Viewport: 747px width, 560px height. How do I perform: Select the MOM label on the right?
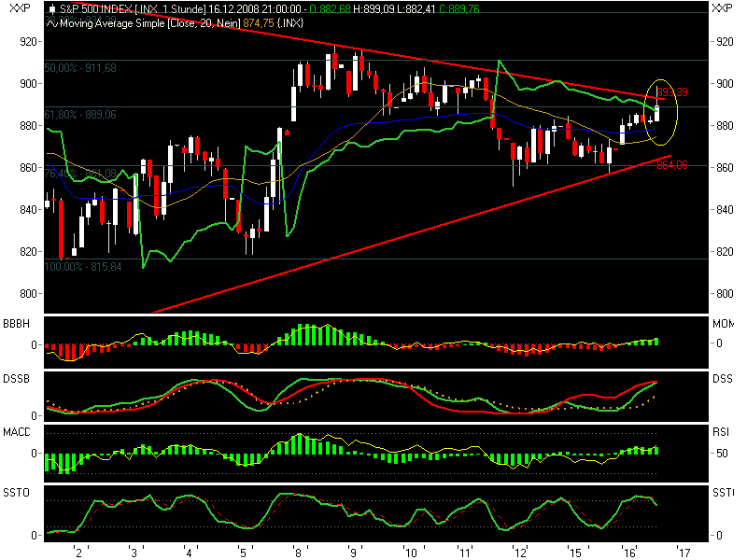722,323
